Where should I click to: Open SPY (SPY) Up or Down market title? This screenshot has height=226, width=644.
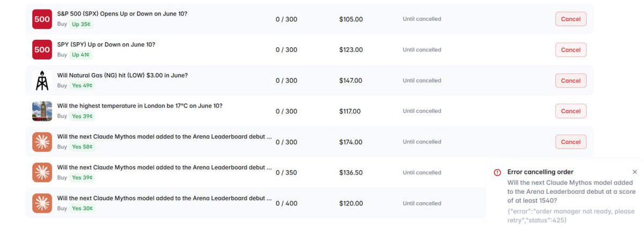(x=106, y=44)
